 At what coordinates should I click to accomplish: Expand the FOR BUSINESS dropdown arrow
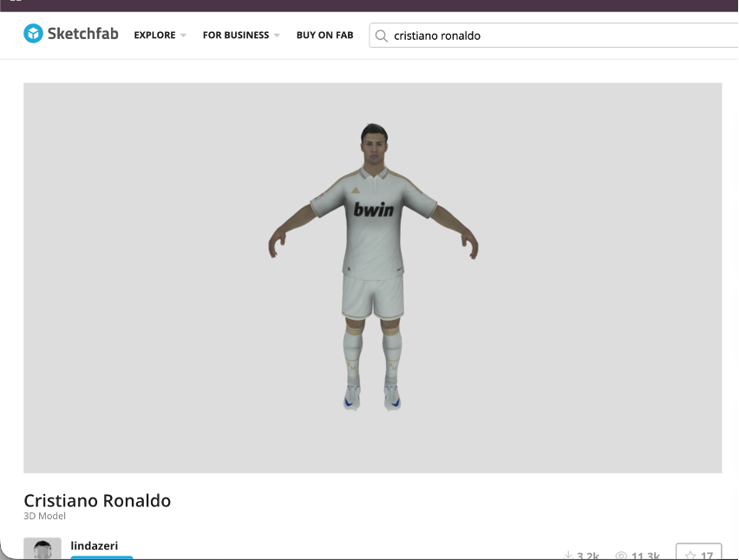(277, 36)
